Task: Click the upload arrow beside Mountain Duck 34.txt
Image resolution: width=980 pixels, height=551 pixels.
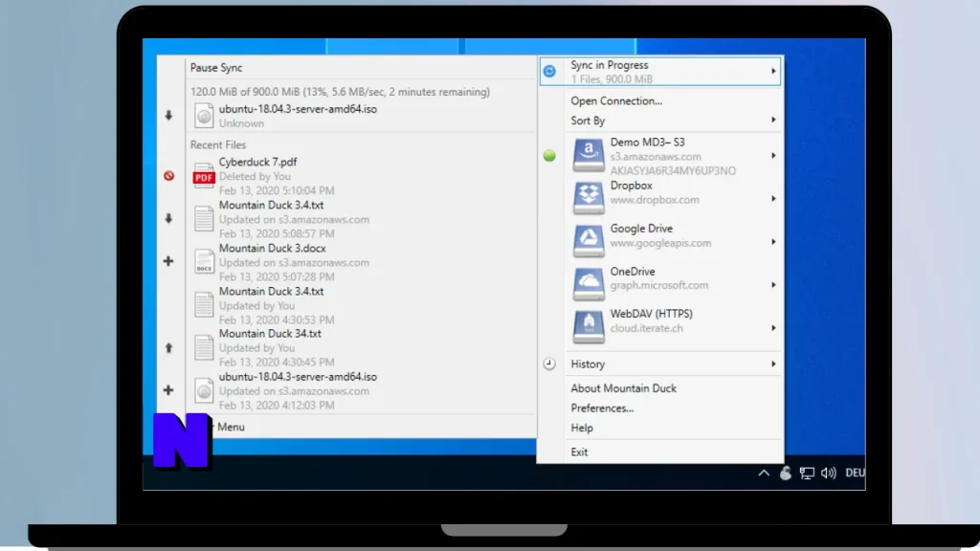Action: [168, 348]
